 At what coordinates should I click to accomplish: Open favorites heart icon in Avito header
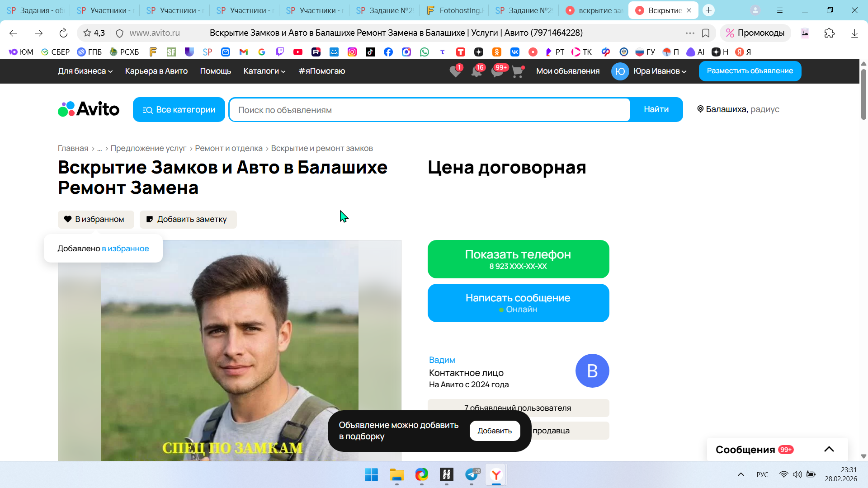tap(455, 71)
